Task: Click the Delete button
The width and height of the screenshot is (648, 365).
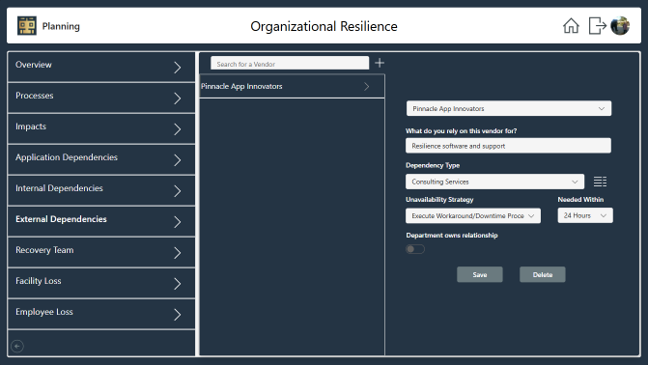Action: coord(542,274)
